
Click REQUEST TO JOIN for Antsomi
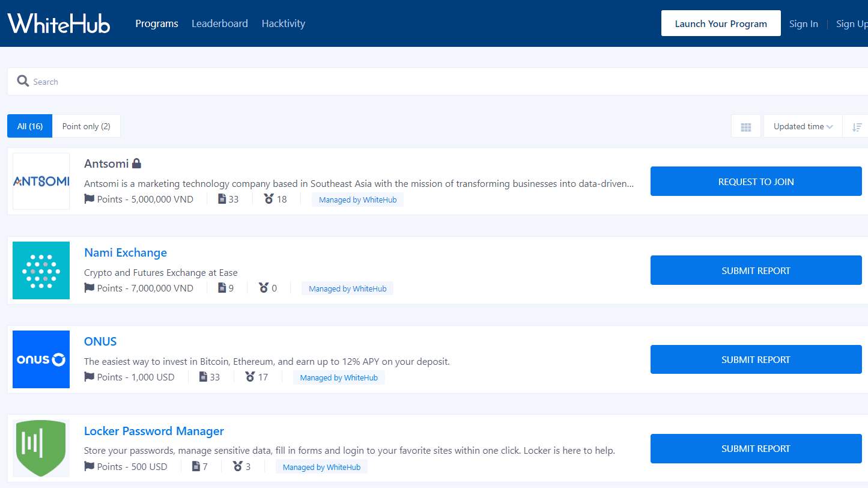pyautogui.click(x=756, y=181)
